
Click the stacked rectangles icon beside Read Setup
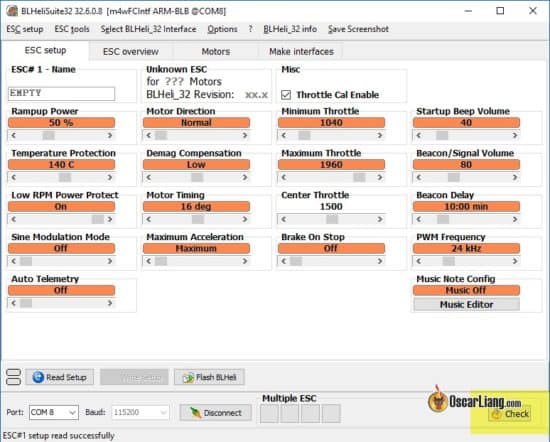coord(13,377)
